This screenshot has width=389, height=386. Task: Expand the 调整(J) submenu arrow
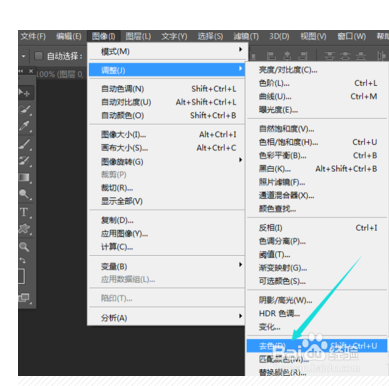(240, 68)
